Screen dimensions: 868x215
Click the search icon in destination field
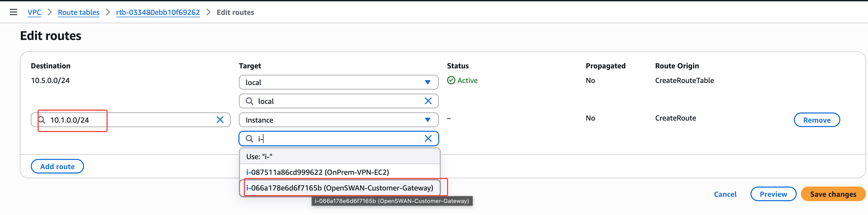click(x=42, y=120)
